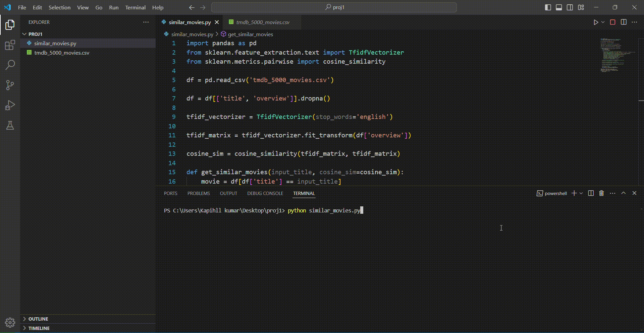Select similar_movies.py in Explorer tree

[88, 43]
